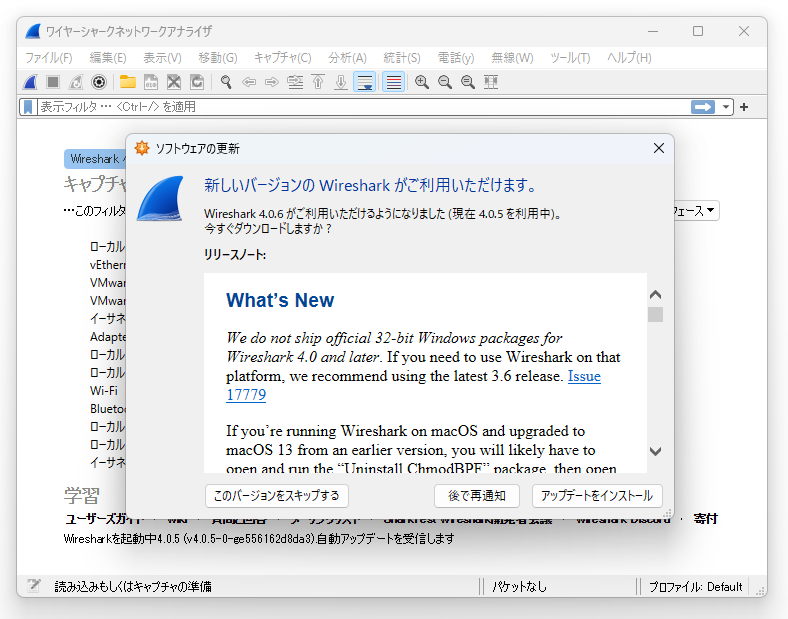Jump to the first packet icon

pos(318,82)
